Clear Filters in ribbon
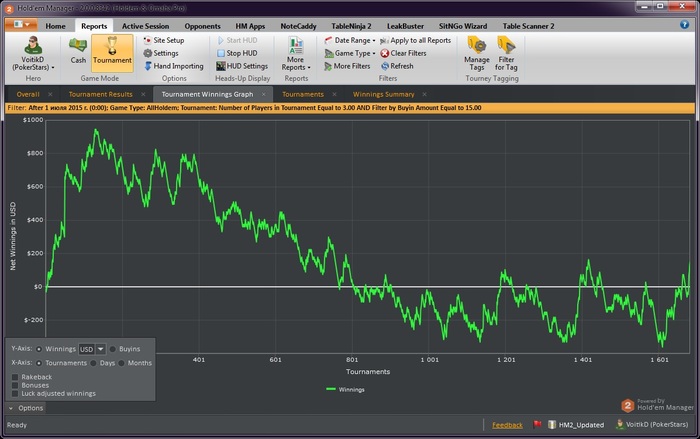The width and height of the screenshot is (700, 439). point(403,53)
